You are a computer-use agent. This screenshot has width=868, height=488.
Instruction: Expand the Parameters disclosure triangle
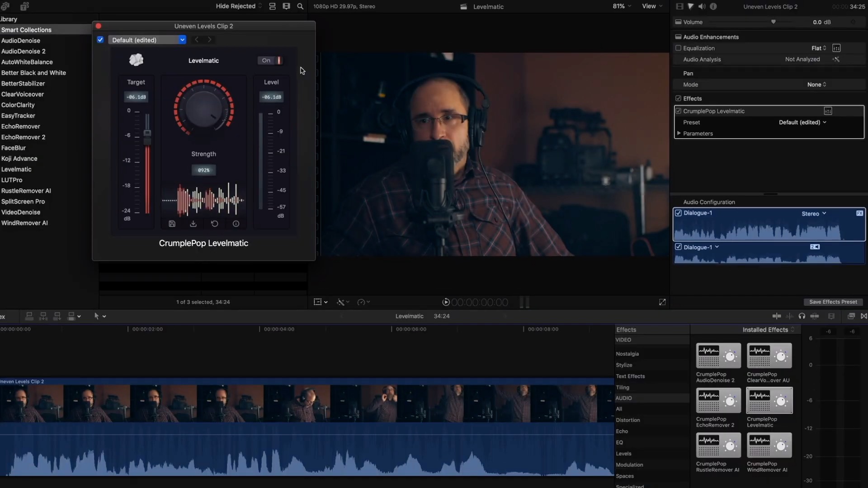(x=679, y=133)
